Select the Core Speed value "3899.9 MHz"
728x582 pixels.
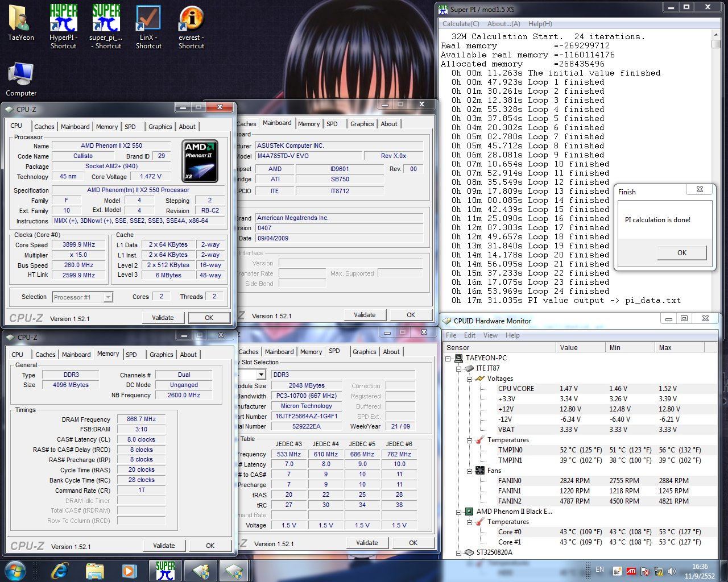click(79, 245)
